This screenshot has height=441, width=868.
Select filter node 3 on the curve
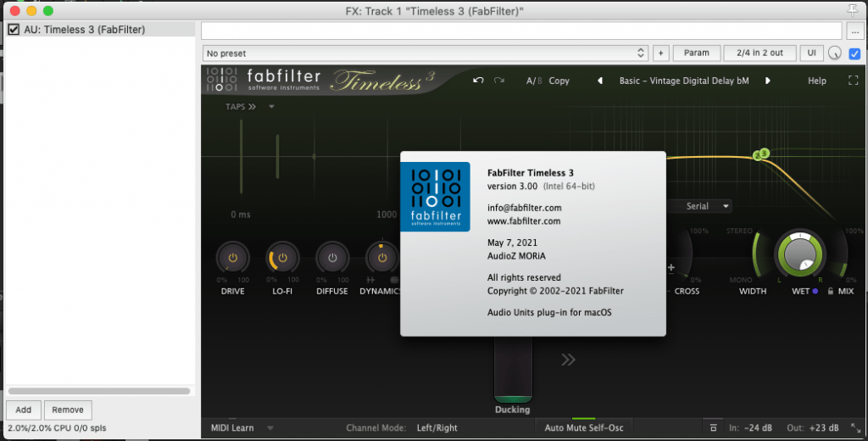point(765,153)
